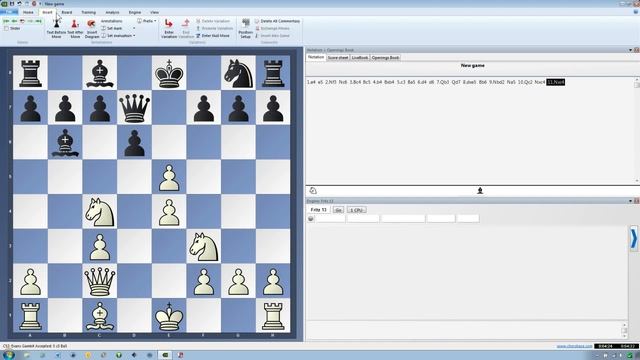Click move 10.Qc2 in the notation
Screen dimensions: 640x360
pyautogui.click(x=525, y=82)
